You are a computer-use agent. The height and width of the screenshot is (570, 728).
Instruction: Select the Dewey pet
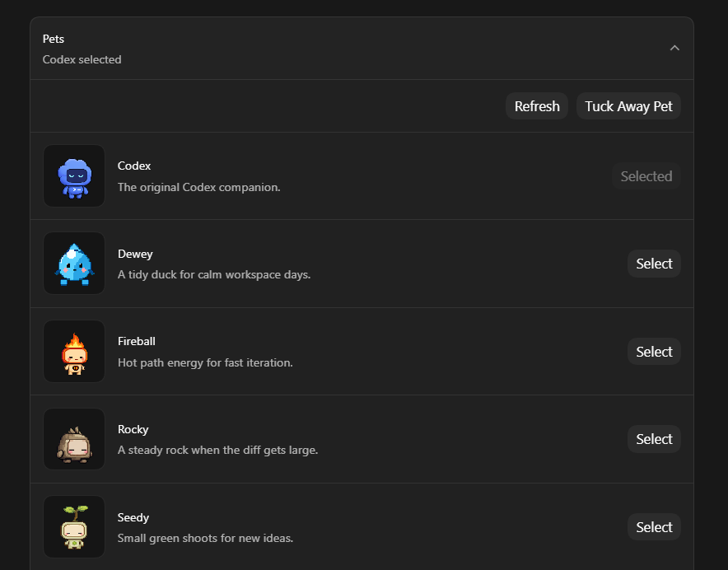[654, 264]
